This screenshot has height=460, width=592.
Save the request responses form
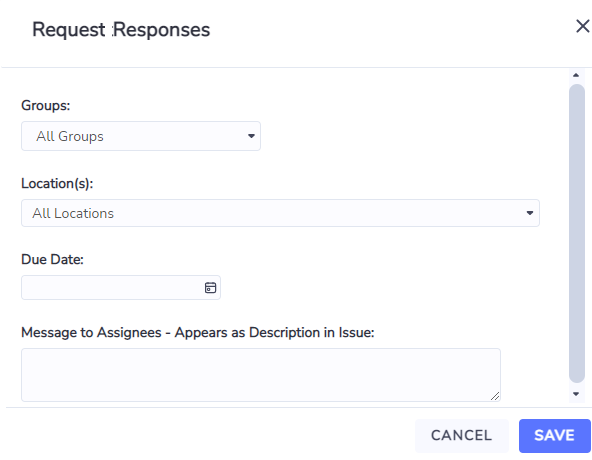tap(554, 435)
